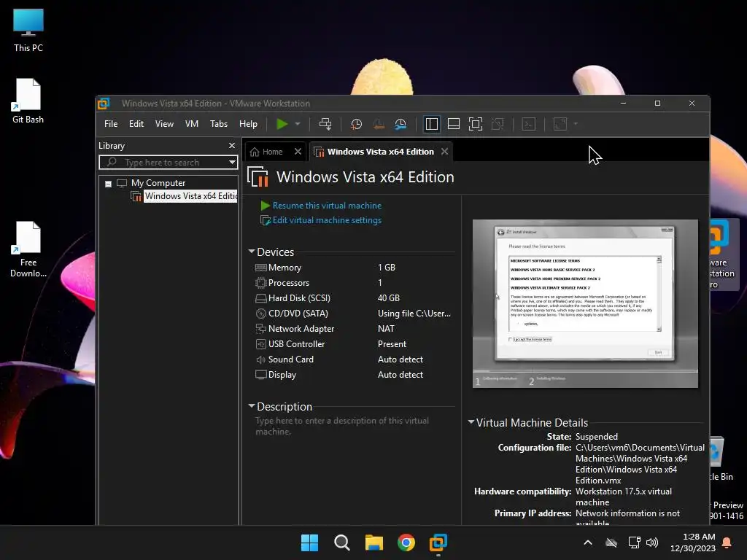The image size is (747, 560).
Task: Open Google Chrome from taskbar
Action: tap(406, 542)
